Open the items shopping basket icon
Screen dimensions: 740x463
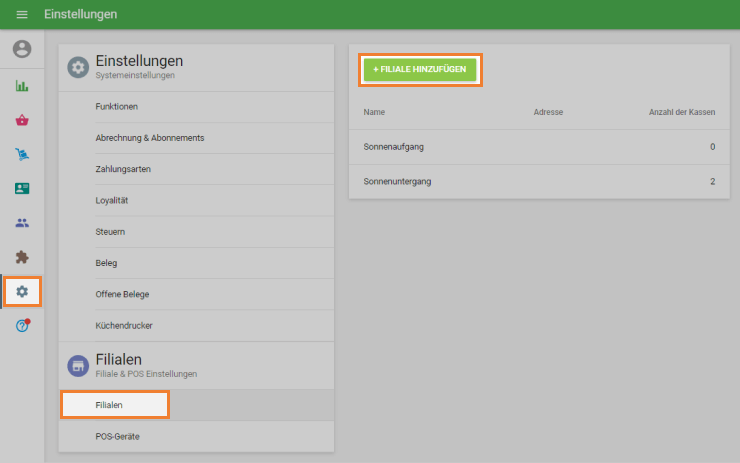[22, 120]
